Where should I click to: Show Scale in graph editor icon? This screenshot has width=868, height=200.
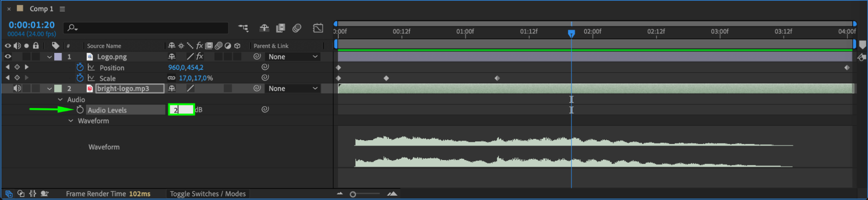(x=91, y=78)
